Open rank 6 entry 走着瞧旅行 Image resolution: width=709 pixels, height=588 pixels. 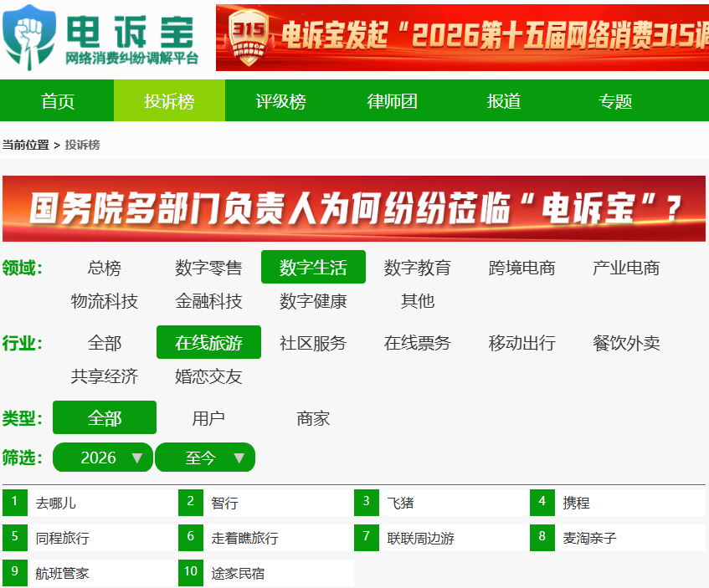(x=266, y=538)
